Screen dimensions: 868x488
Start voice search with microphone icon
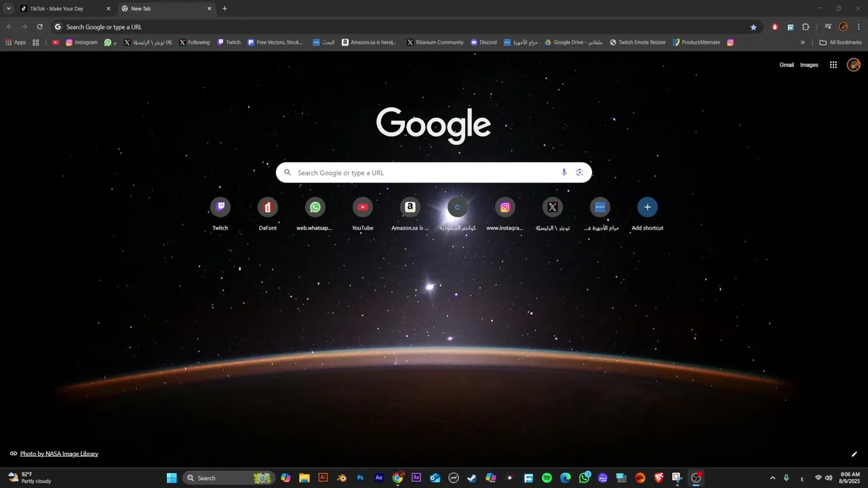[564, 172]
